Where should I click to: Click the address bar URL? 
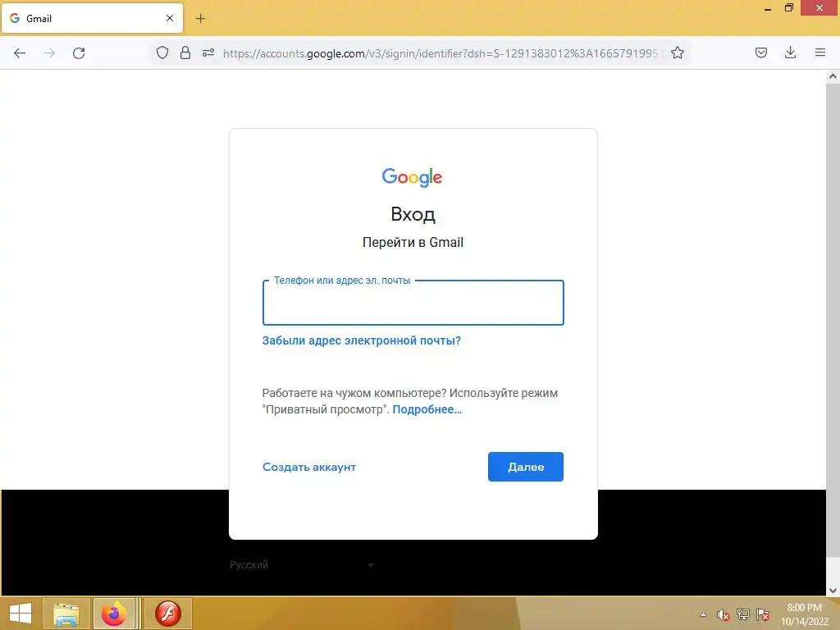(x=442, y=53)
